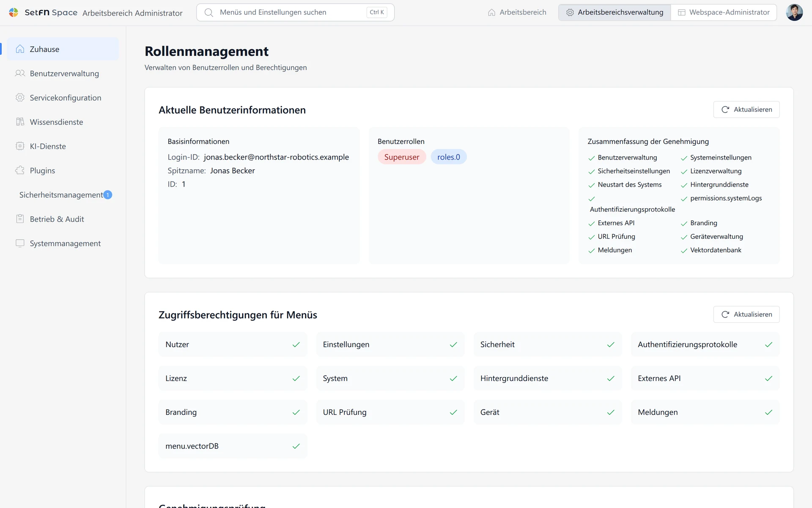
Task: Click the Sicherheit permission checkmark
Action: pos(611,345)
